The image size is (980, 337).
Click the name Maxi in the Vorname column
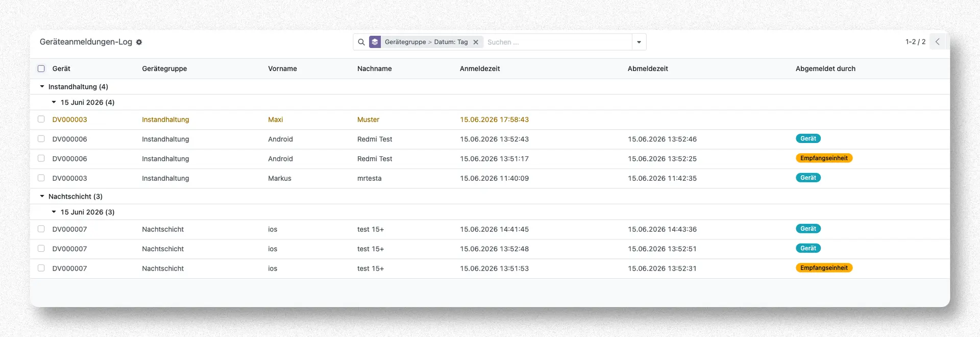point(276,119)
